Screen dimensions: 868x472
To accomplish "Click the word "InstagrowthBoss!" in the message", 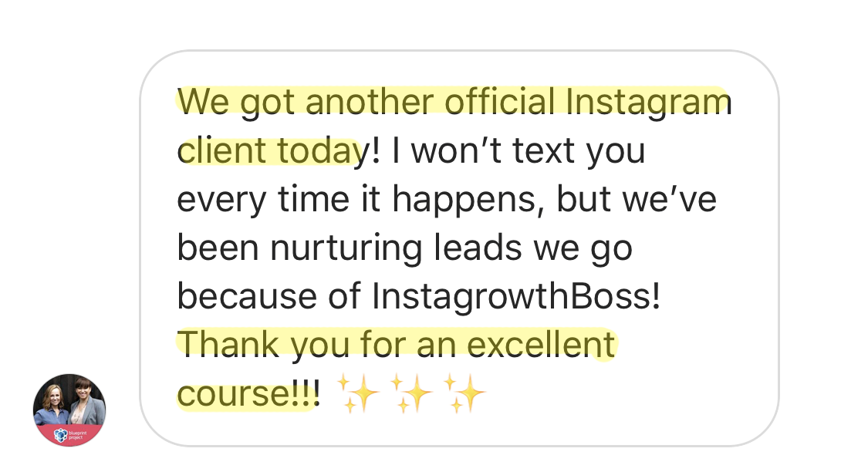I will [x=516, y=297].
